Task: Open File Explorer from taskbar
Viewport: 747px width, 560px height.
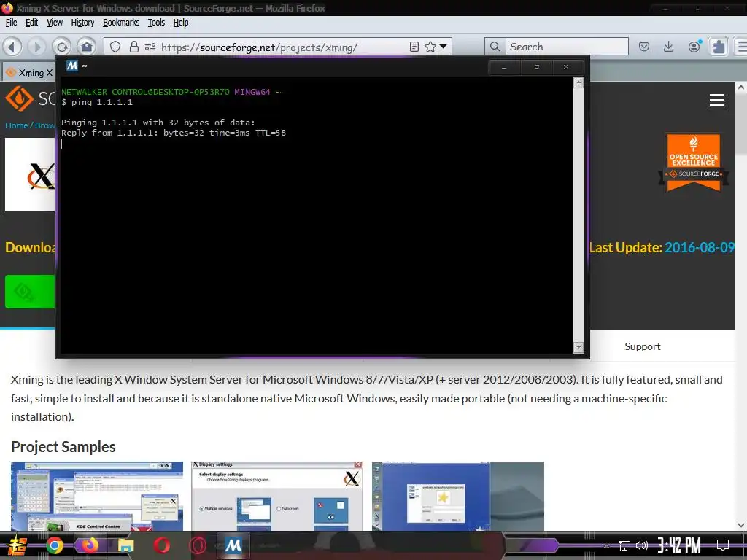Action: coord(125,545)
